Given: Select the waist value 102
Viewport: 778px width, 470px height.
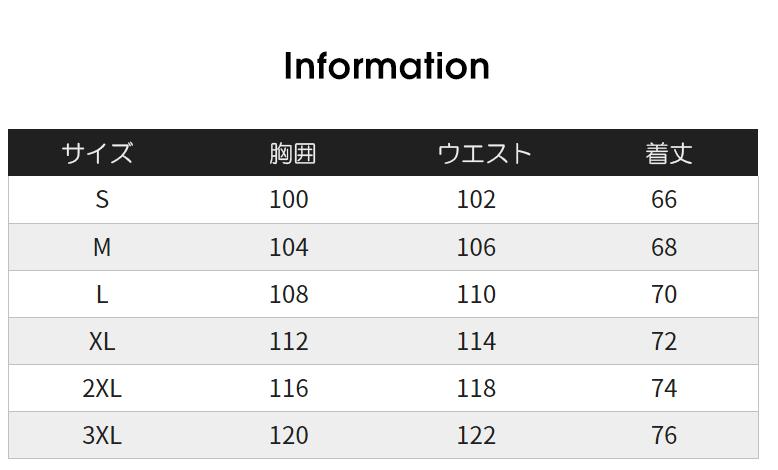Looking at the screenshot, I should (x=476, y=199).
